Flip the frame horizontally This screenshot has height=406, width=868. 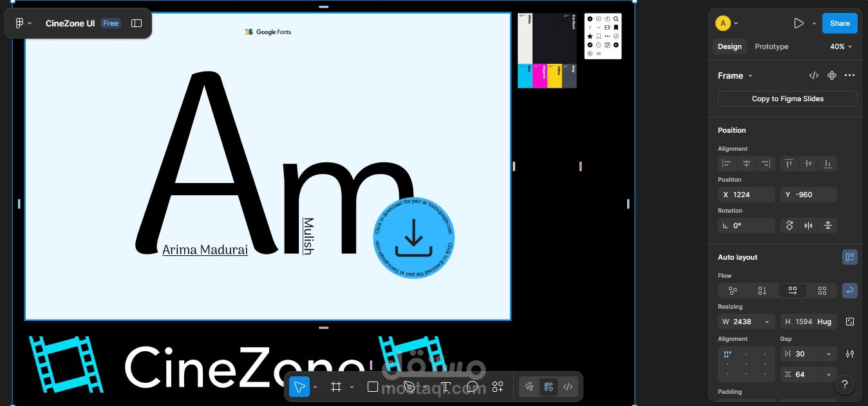809,226
